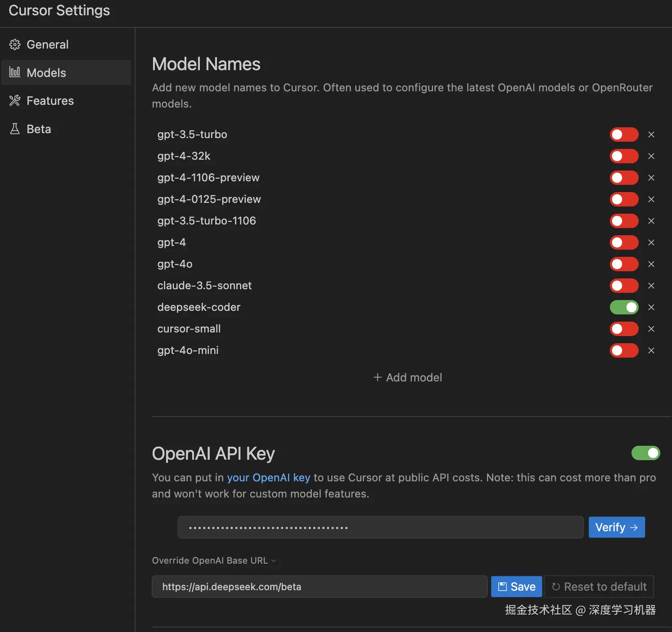This screenshot has height=632, width=672.
Task: Click the Models bar-chart sidebar icon
Action: pyautogui.click(x=14, y=72)
